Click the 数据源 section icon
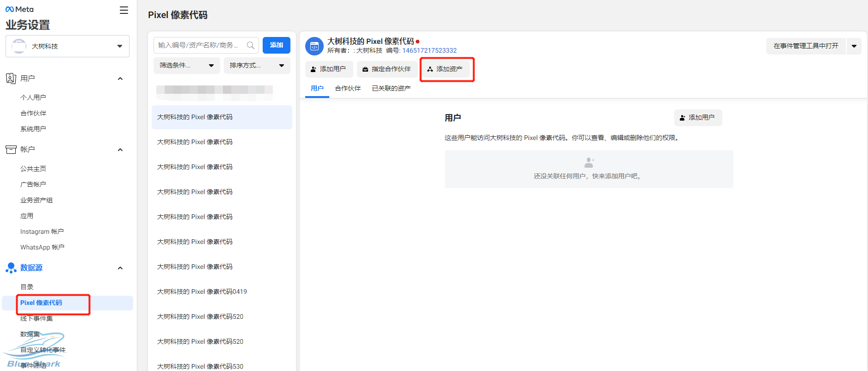868x371 pixels. 11,268
